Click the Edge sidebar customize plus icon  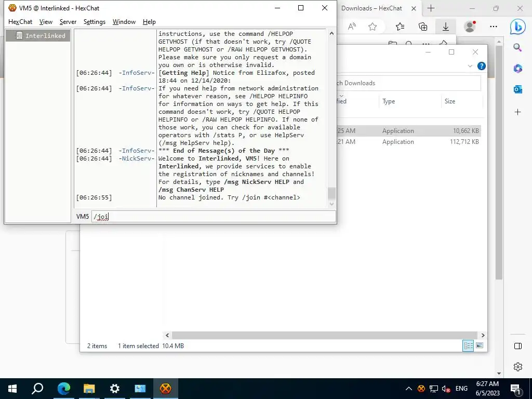(x=517, y=112)
